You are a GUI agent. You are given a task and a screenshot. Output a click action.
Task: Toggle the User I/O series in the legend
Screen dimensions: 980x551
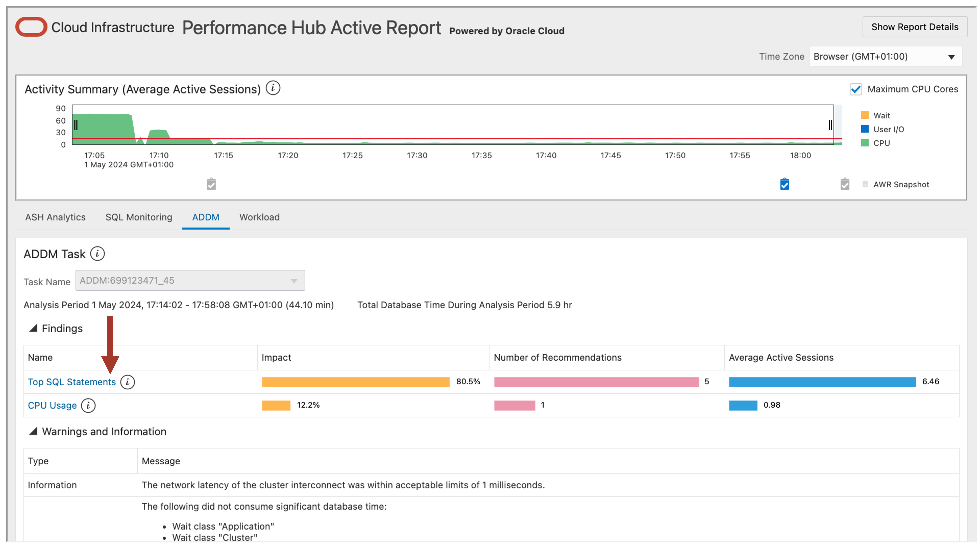[865, 129]
